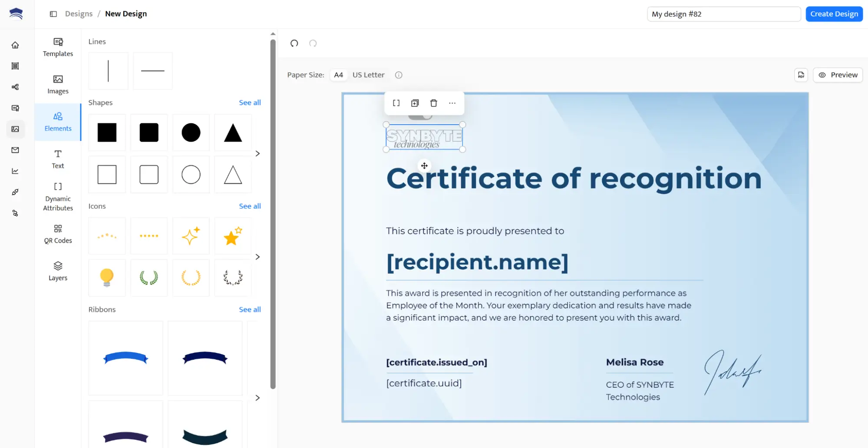
Task: Open the QR Codes panel
Action: (x=57, y=234)
